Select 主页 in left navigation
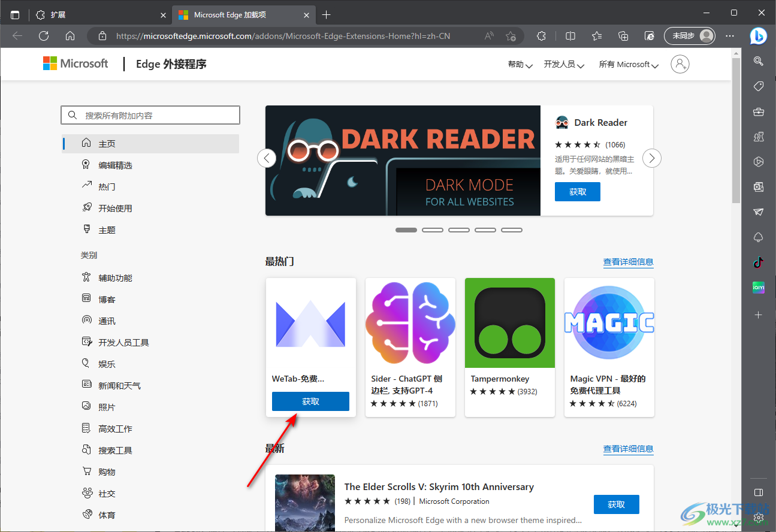 click(x=150, y=144)
